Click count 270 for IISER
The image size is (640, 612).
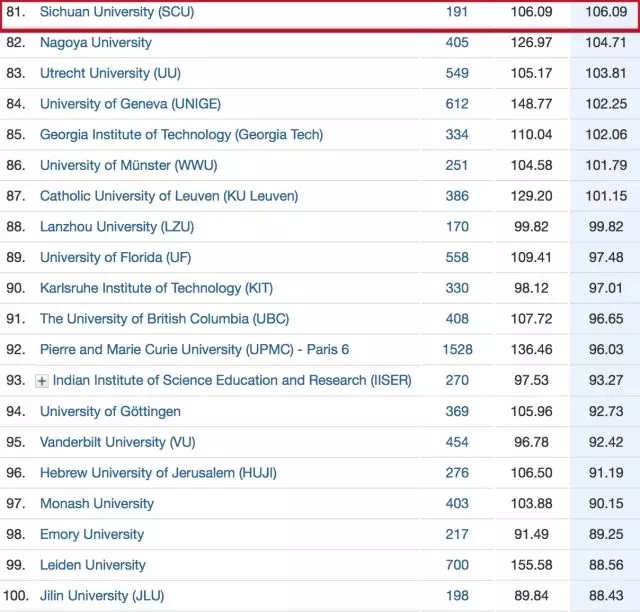tap(457, 380)
